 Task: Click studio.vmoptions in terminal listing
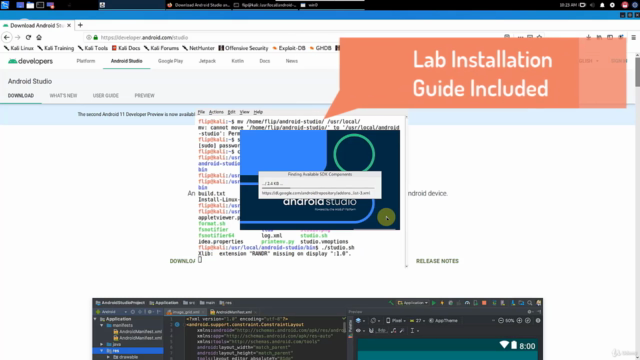(x=324, y=242)
